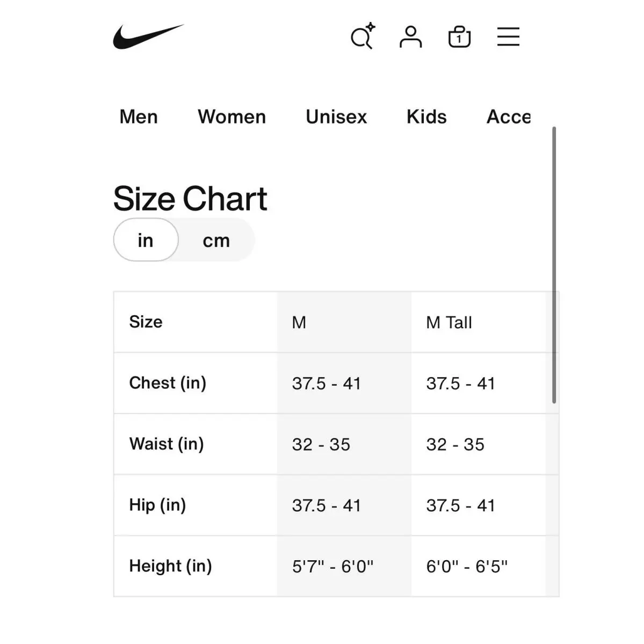The width and height of the screenshot is (644, 644).
Task: Click the Size Chart heading
Action: [190, 199]
